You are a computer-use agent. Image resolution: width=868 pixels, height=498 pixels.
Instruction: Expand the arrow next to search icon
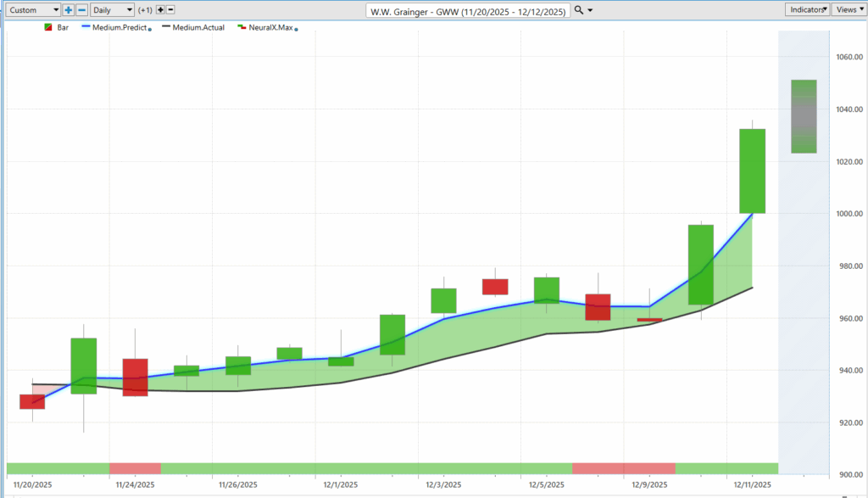(590, 10)
